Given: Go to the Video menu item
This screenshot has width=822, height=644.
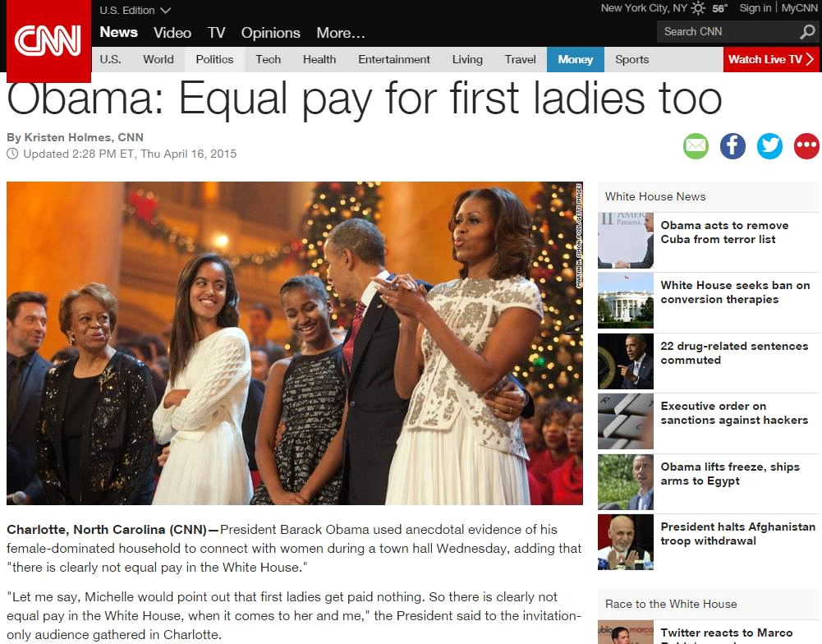Looking at the screenshot, I should (x=172, y=33).
